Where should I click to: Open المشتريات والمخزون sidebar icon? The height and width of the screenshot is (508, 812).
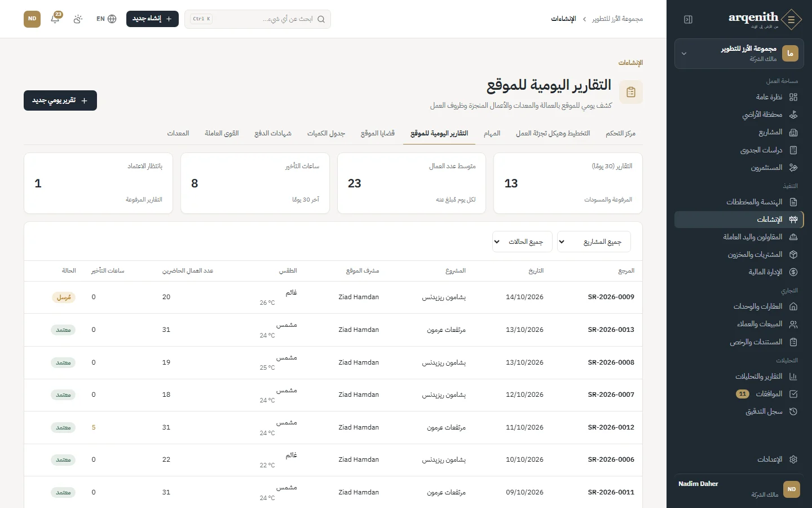click(x=793, y=255)
